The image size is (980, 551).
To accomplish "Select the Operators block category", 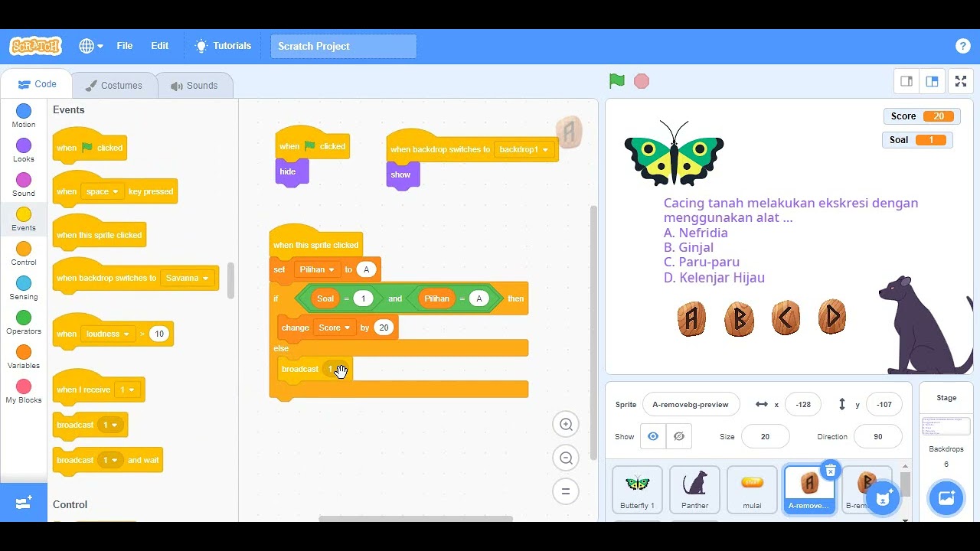I will 24,323.
